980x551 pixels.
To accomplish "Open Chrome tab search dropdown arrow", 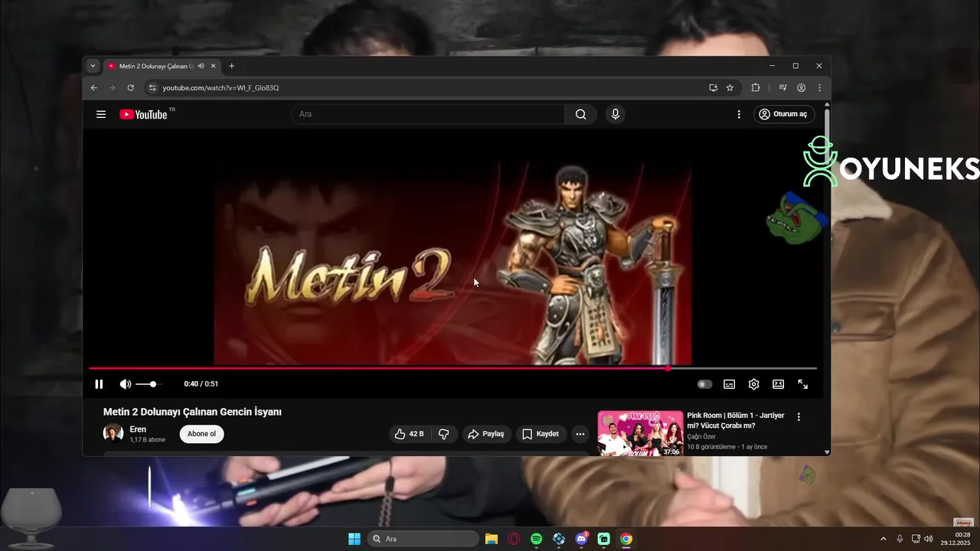I will click(x=93, y=66).
